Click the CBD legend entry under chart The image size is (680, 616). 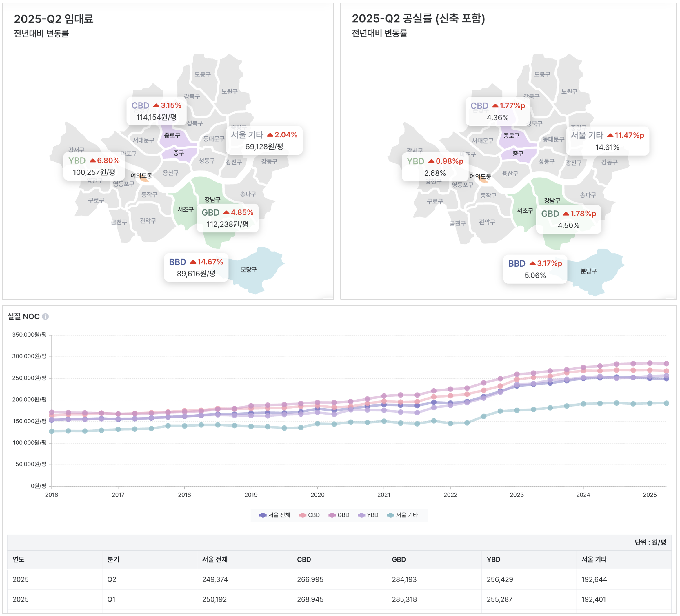(x=309, y=515)
